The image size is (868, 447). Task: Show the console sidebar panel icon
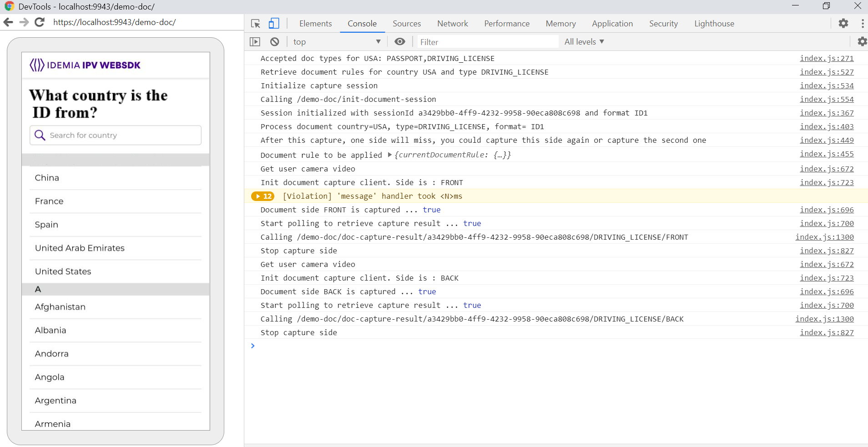[255, 42]
